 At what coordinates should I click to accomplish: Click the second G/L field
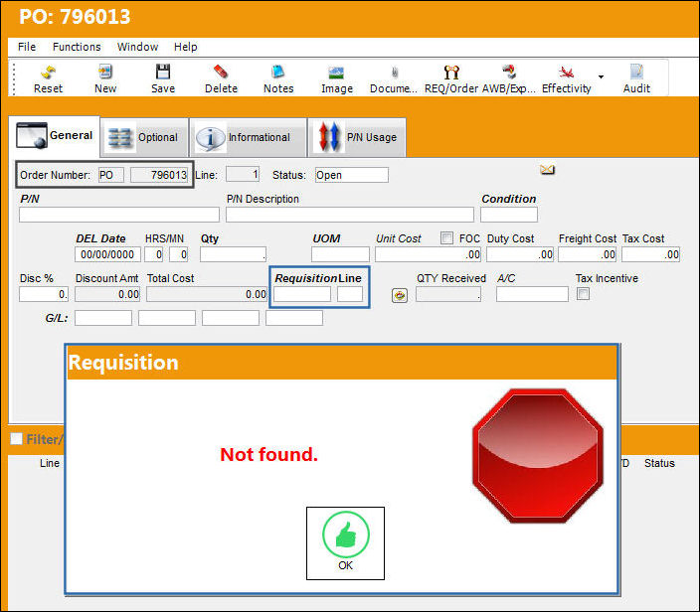tap(167, 318)
